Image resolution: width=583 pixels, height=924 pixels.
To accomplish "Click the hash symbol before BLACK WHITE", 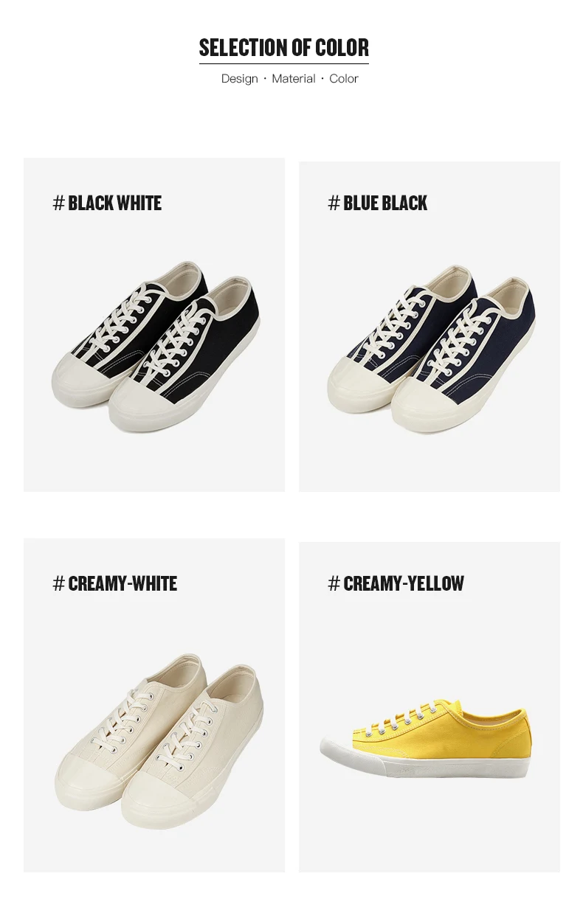I will point(59,204).
